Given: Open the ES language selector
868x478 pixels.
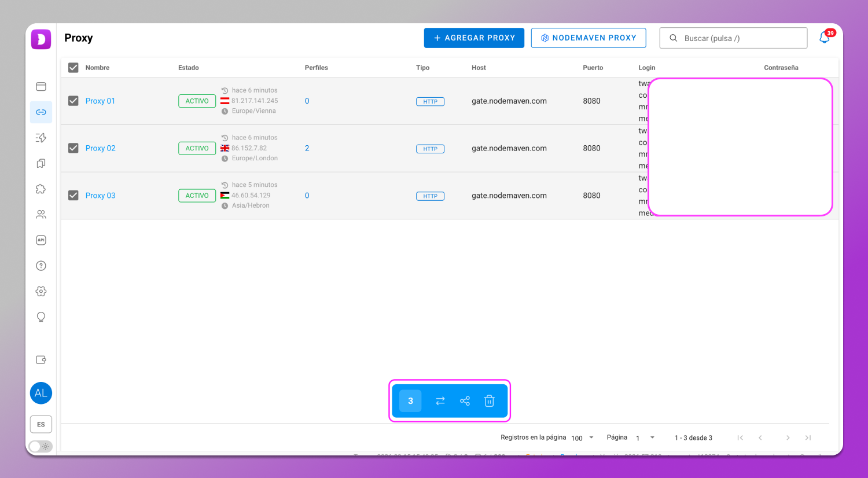Looking at the screenshot, I should 41,424.
